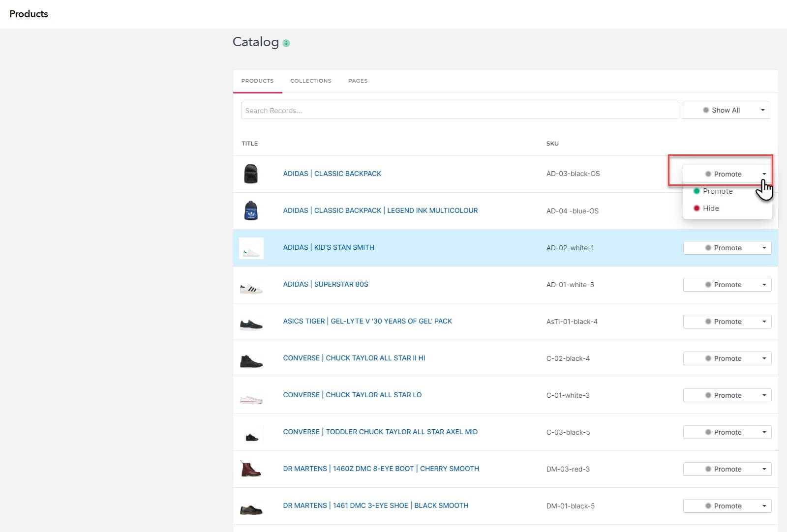Open the Promote dropdown for Chuck Taylor All Star Lo
The width and height of the screenshot is (787, 532).
click(763, 395)
